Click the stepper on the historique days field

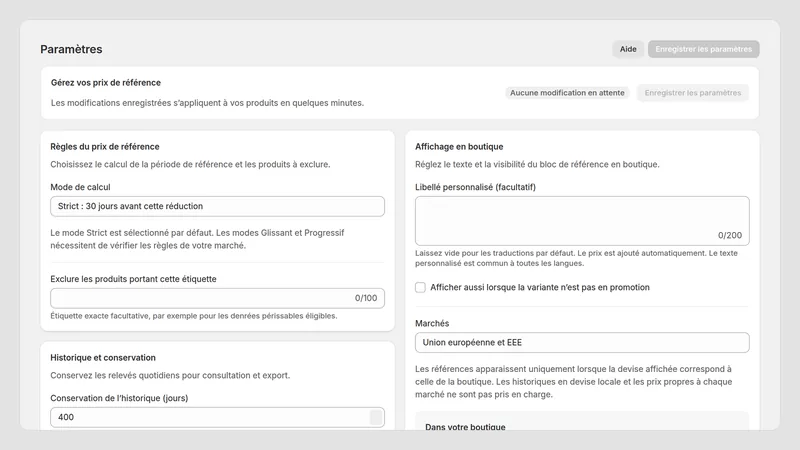tap(376, 417)
